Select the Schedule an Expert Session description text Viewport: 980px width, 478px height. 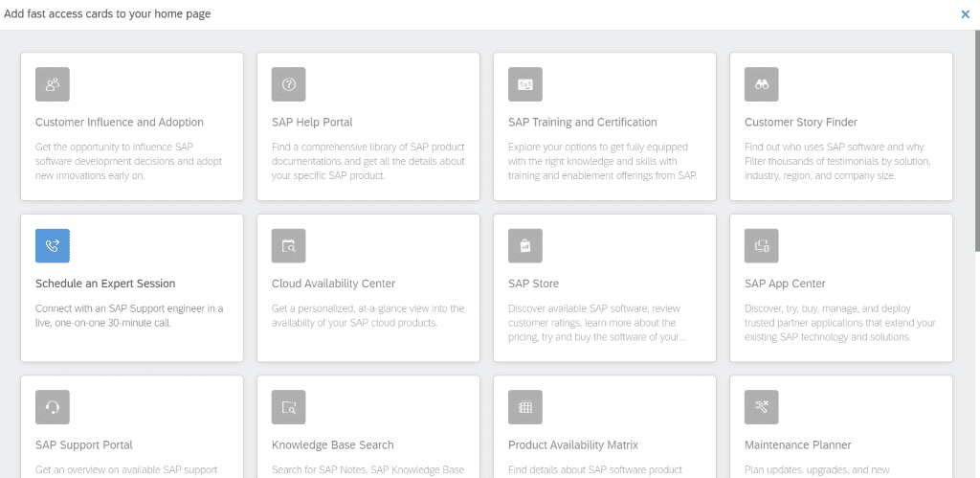[x=129, y=315]
